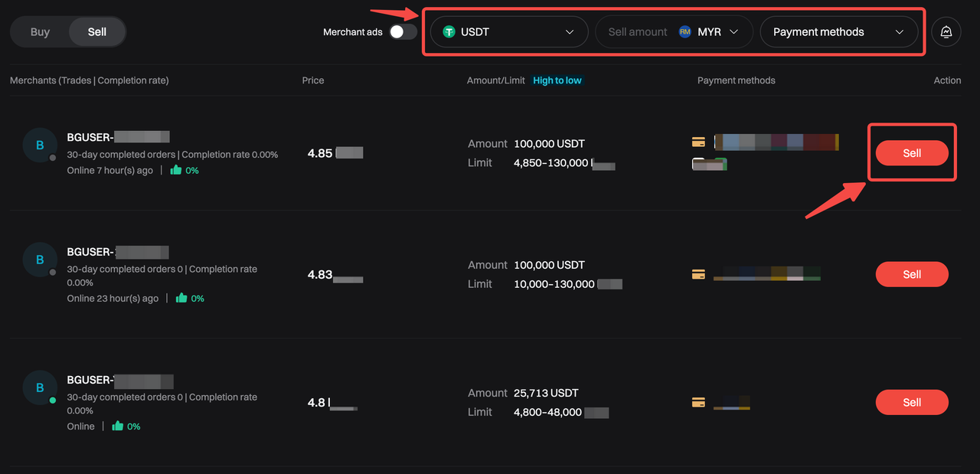Click the second merchant's avatar showing offline status dot
This screenshot has height=474, width=980.
click(x=40, y=260)
